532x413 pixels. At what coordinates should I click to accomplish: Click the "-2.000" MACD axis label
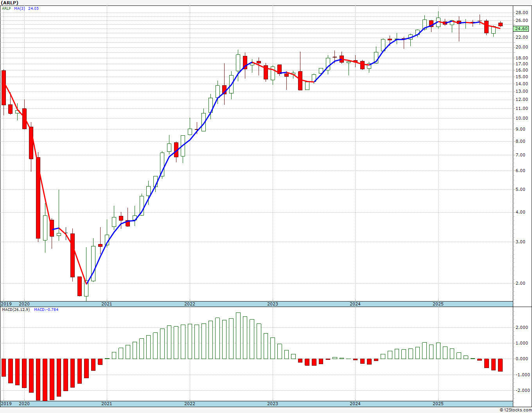click(x=522, y=390)
